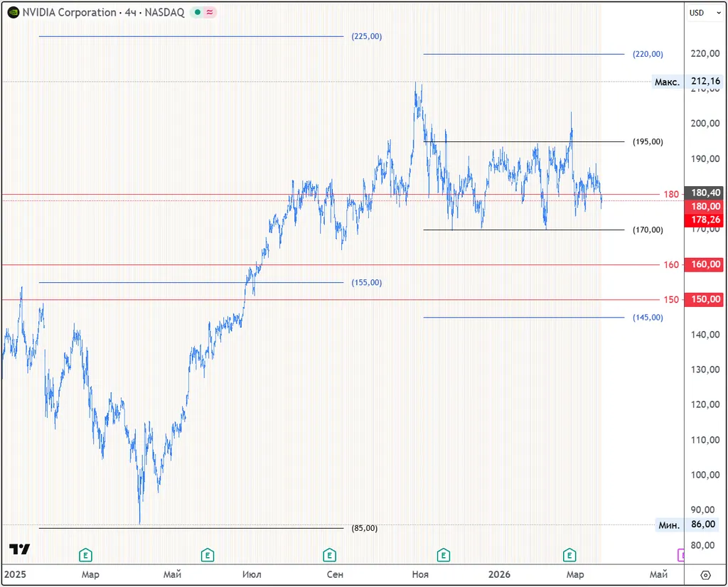Click the earnings marker near Сен
Viewport: 728px width, 587px height.
point(329,555)
